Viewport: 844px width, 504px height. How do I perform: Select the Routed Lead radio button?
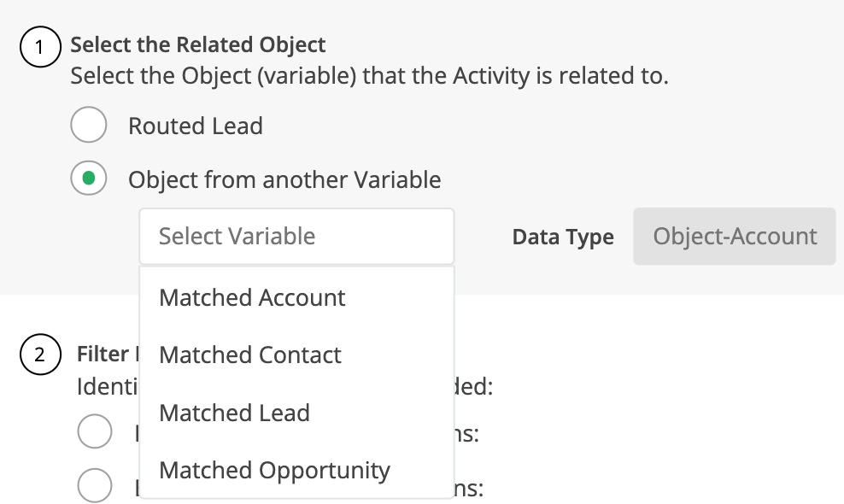pos(89,126)
